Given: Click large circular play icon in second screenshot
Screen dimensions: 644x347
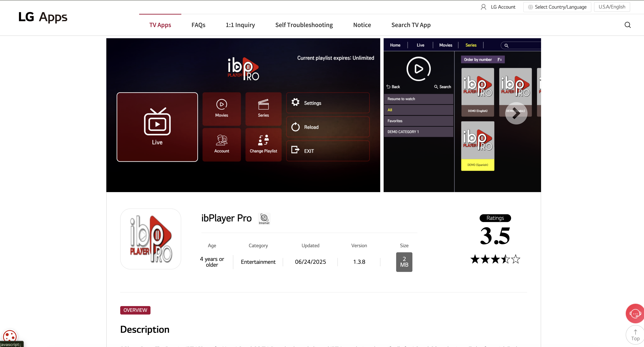Looking at the screenshot, I should pos(418,69).
